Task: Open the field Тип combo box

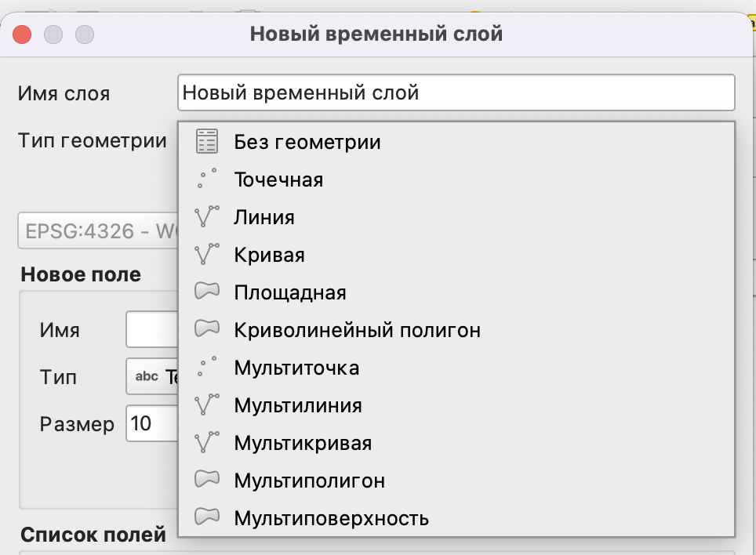Action: [152, 377]
